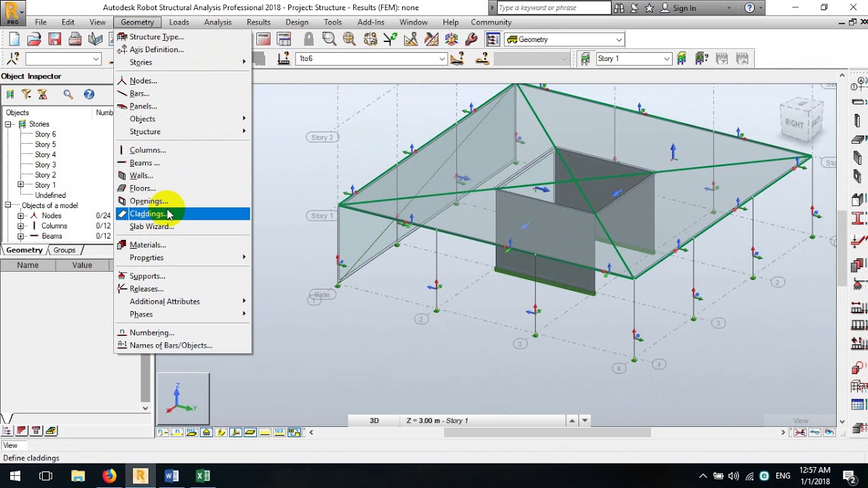
Task: Collapse the Stories tree node
Action: coord(9,124)
